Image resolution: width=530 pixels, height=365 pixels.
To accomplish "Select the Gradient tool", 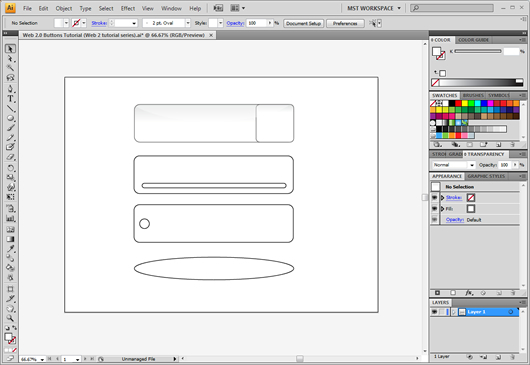I will pos(10,239).
